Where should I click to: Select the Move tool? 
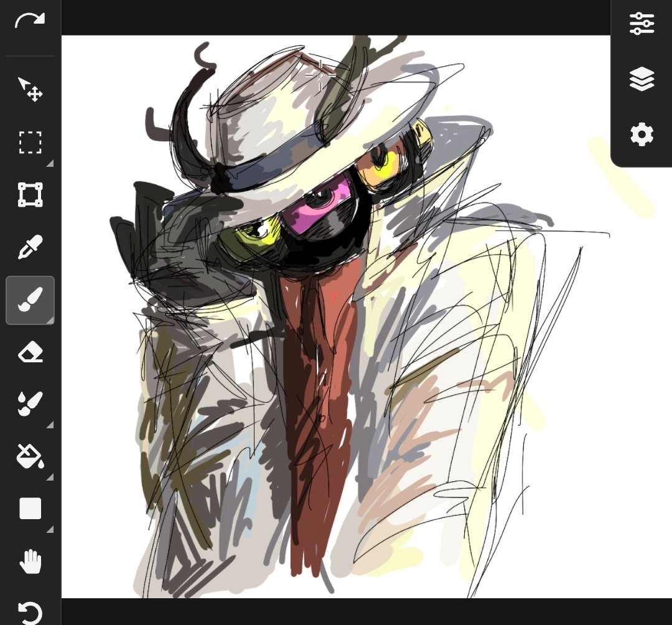click(x=30, y=89)
